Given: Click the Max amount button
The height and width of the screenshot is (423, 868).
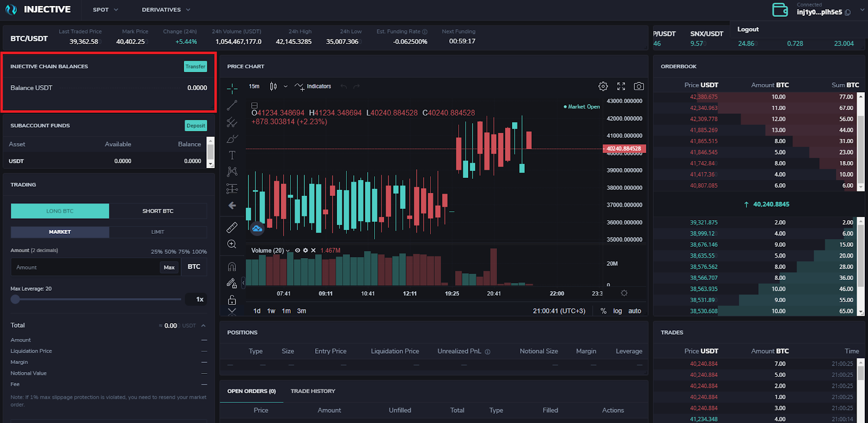Looking at the screenshot, I should [x=169, y=267].
